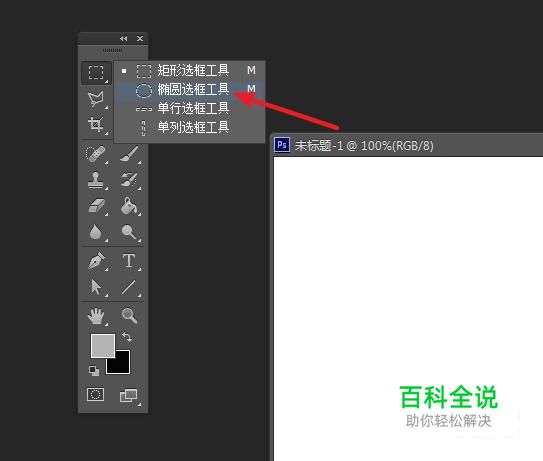Viewport: 543px width, 461px height.
Task: Choose 椭圆选框工具 from the flyout menu
Action: coord(190,90)
